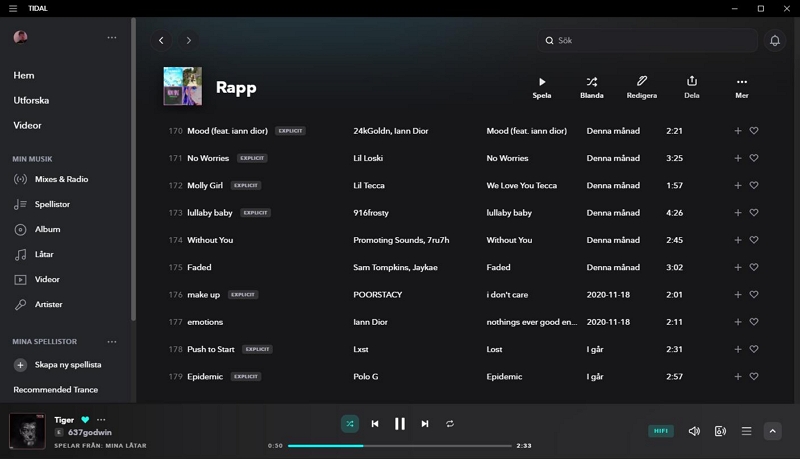Toggle shuffle mode in the player bar
The image size is (800, 459).
(x=349, y=424)
